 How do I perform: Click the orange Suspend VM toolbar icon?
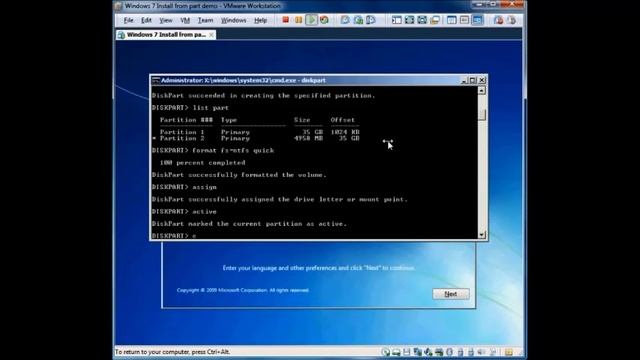(298, 20)
